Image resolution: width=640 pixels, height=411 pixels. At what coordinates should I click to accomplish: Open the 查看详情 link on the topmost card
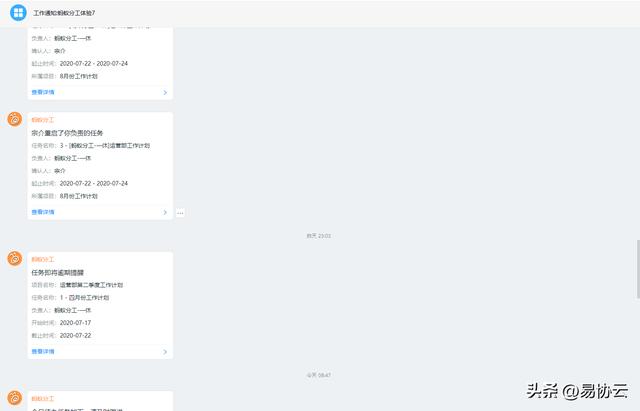coord(43,92)
